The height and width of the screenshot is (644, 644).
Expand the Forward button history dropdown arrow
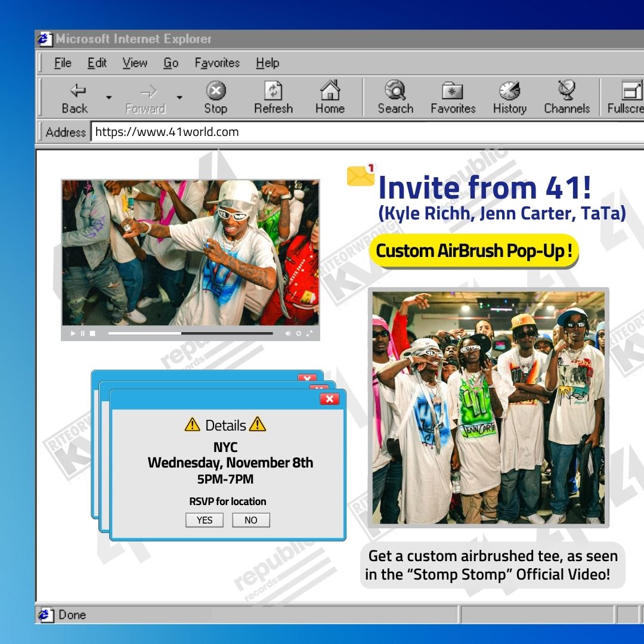tap(179, 98)
